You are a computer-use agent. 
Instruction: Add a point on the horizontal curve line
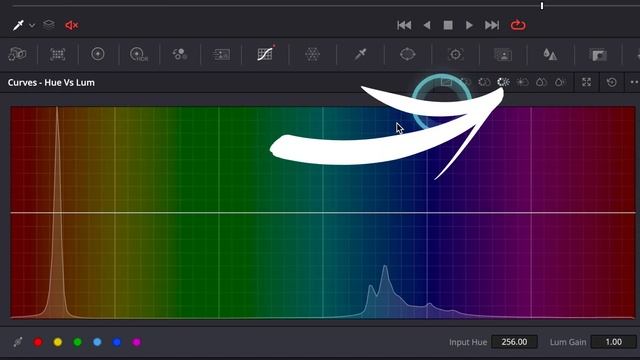tap(323, 213)
